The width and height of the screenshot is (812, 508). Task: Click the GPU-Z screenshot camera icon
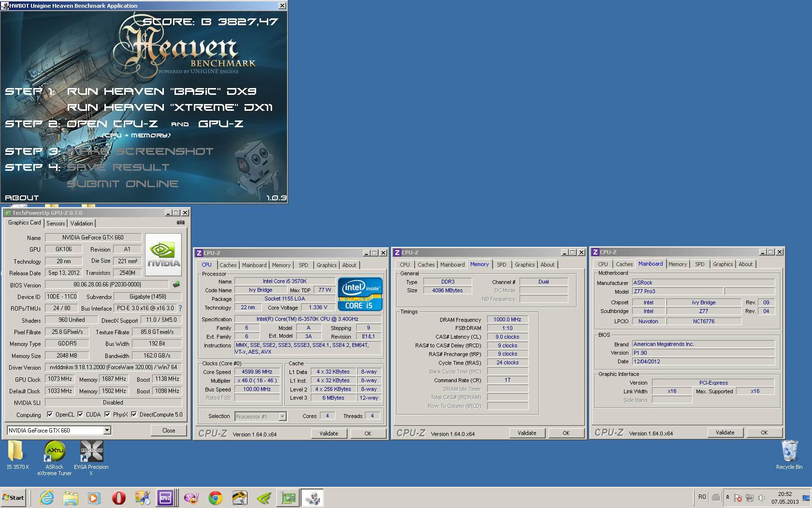181,223
